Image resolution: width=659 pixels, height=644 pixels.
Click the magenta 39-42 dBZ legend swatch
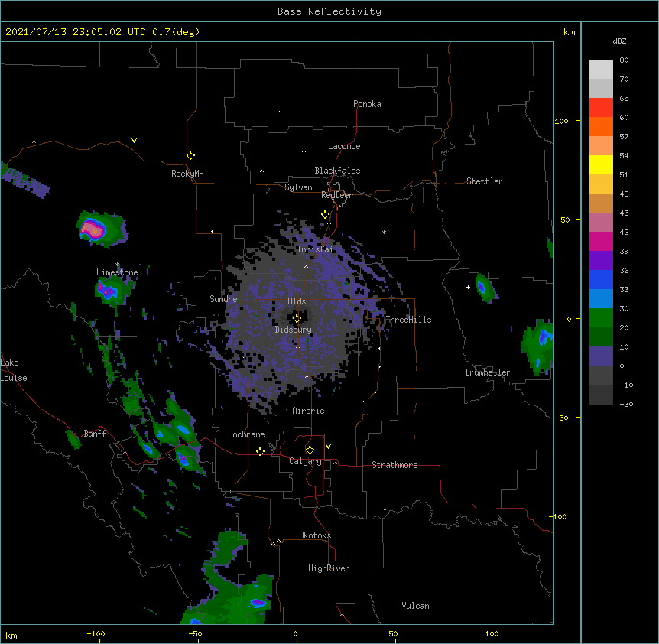[x=601, y=241]
